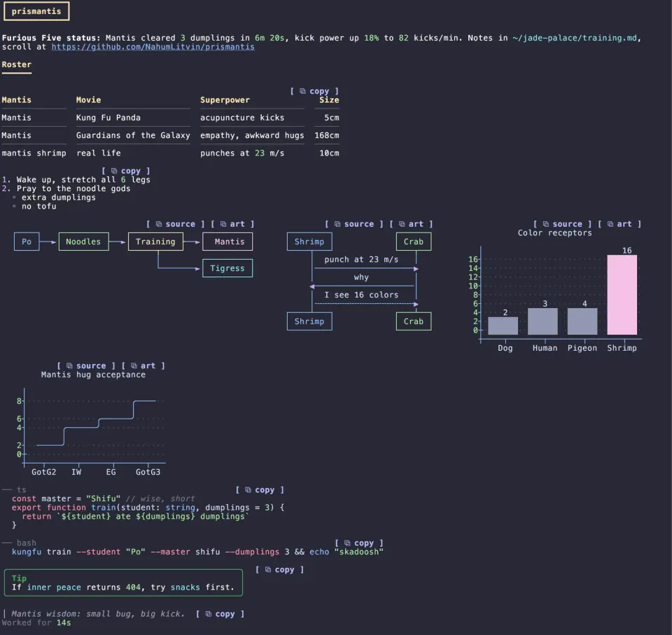Click the Movie column header
This screenshot has width=672, height=635.
89,100
